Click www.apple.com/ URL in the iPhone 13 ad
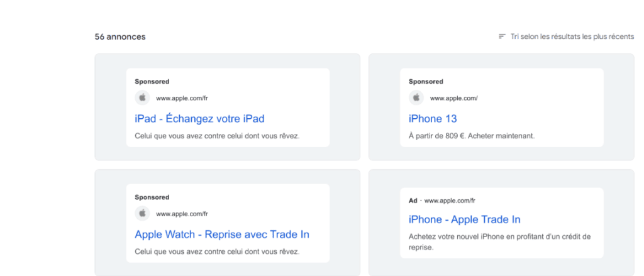The width and height of the screenshot is (644, 276). [454, 98]
